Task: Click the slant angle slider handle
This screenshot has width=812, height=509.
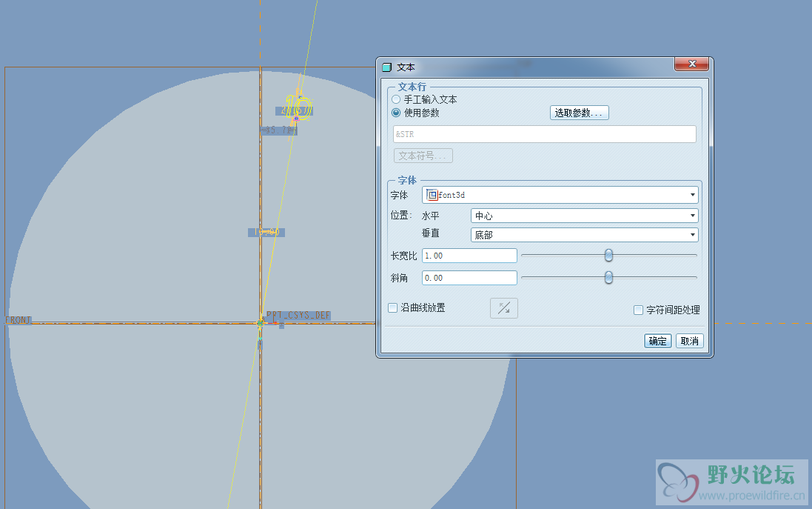Action: point(609,277)
